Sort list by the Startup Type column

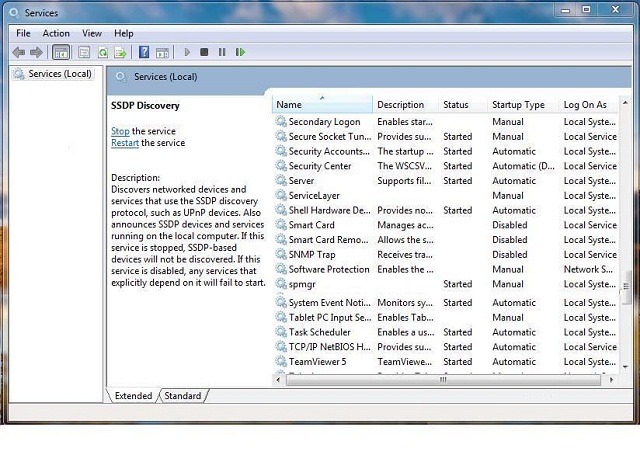(518, 105)
